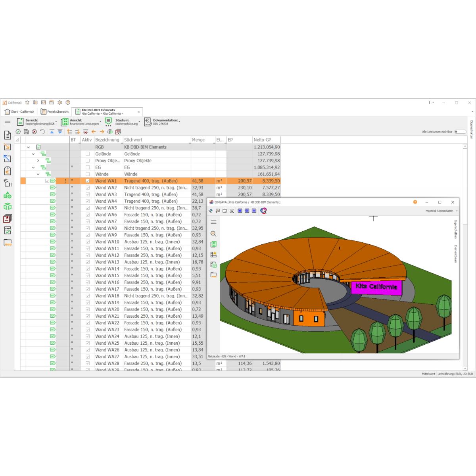Click the green building icon in BIM2AVA sidebar
The width and height of the screenshot is (476, 476).
213,244
